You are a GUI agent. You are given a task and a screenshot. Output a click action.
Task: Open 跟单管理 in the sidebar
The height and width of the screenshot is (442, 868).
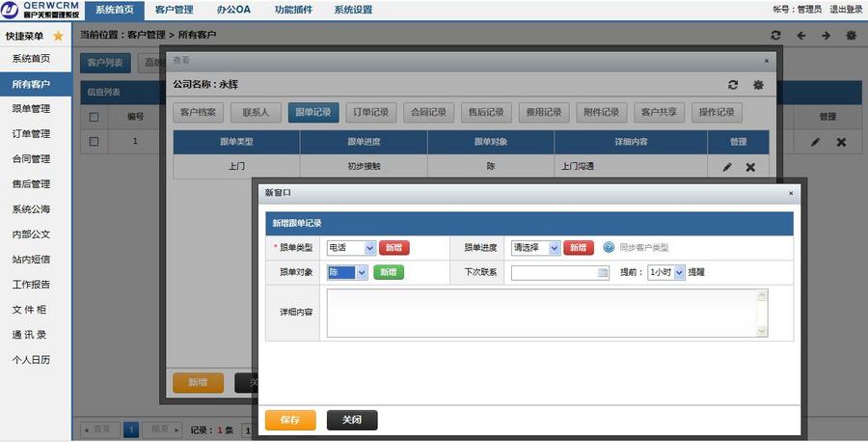pyautogui.click(x=31, y=108)
